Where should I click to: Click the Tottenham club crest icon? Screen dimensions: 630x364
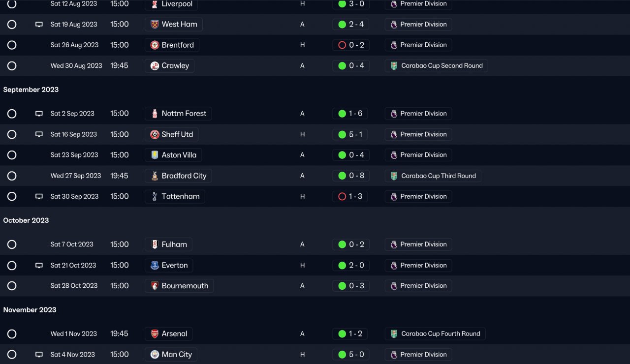155,197
